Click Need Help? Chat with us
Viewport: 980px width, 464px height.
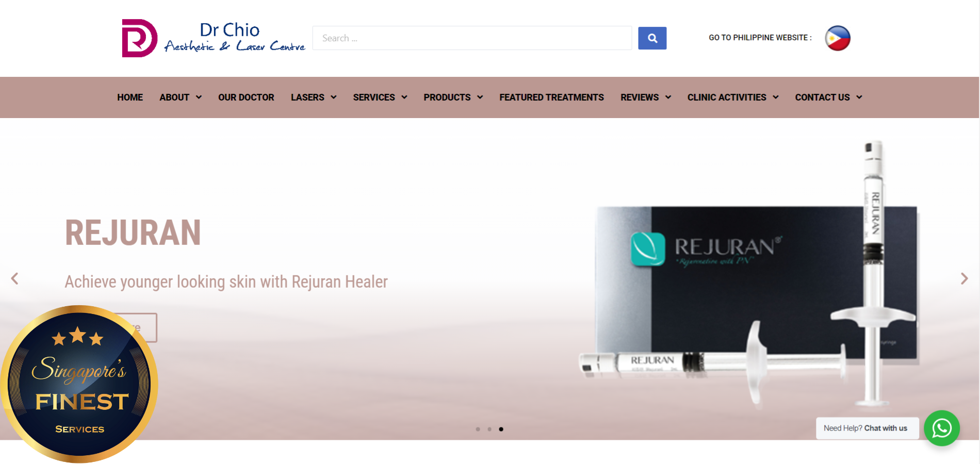pos(867,428)
